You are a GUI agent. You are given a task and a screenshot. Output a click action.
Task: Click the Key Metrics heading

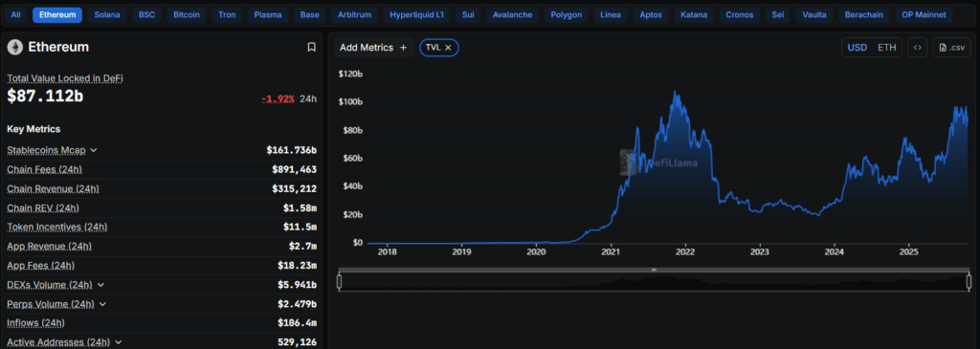pos(33,129)
